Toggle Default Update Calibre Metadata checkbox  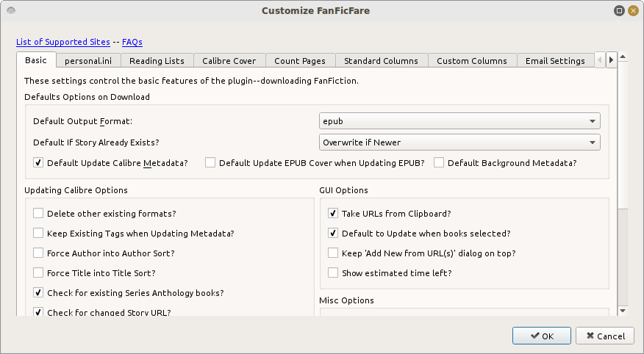(x=38, y=163)
